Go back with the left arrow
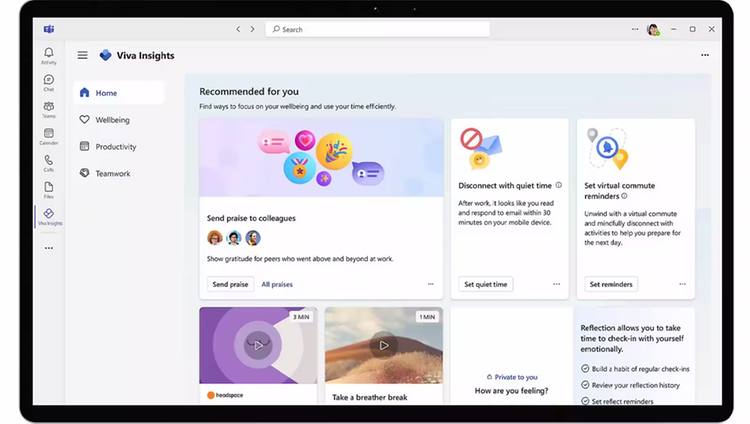Image resolution: width=750 pixels, height=424 pixels. tap(238, 29)
